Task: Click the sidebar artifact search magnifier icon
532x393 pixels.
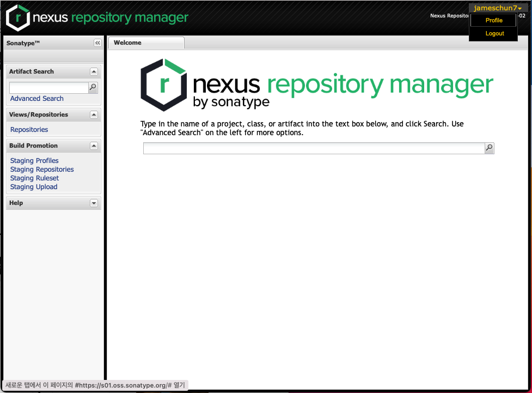Action: 93,88
